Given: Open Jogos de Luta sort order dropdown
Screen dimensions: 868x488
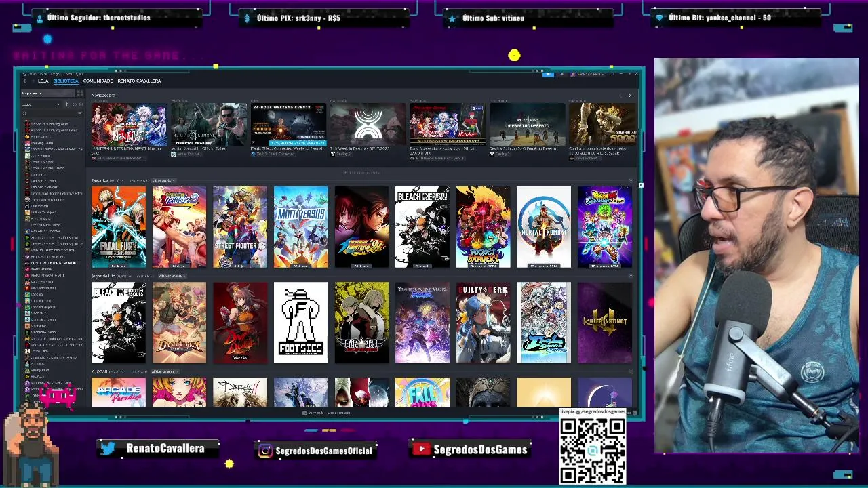Looking at the screenshot, I should point(172,276).
